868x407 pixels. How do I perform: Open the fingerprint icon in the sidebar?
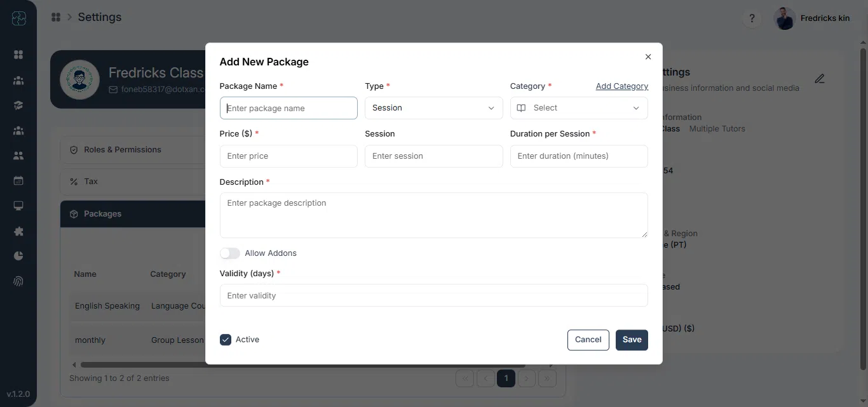pyautogui.click(x=18, y=281)
